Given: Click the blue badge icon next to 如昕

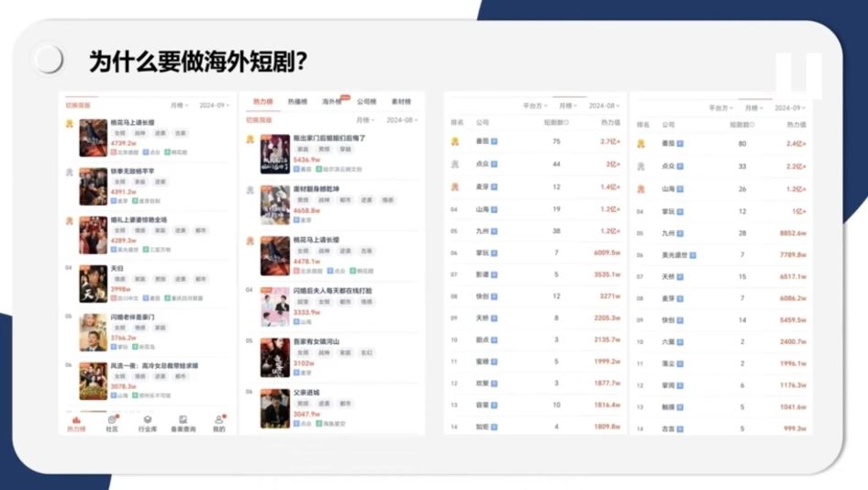Looking at the screenshot, I should tap(494, 427).
